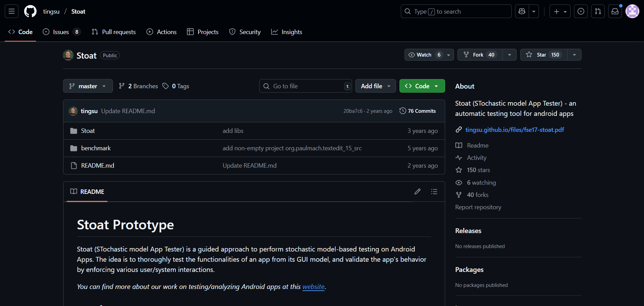This screenshot has height=306, width=644.
Task: Click the Stoat repo name in header
Action: click(78, 11)
